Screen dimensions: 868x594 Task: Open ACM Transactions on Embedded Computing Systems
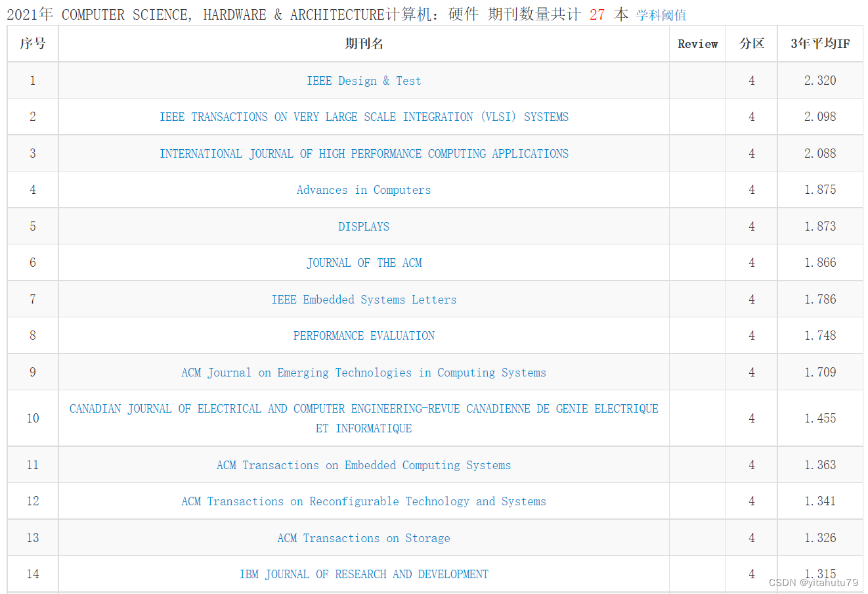364,465
